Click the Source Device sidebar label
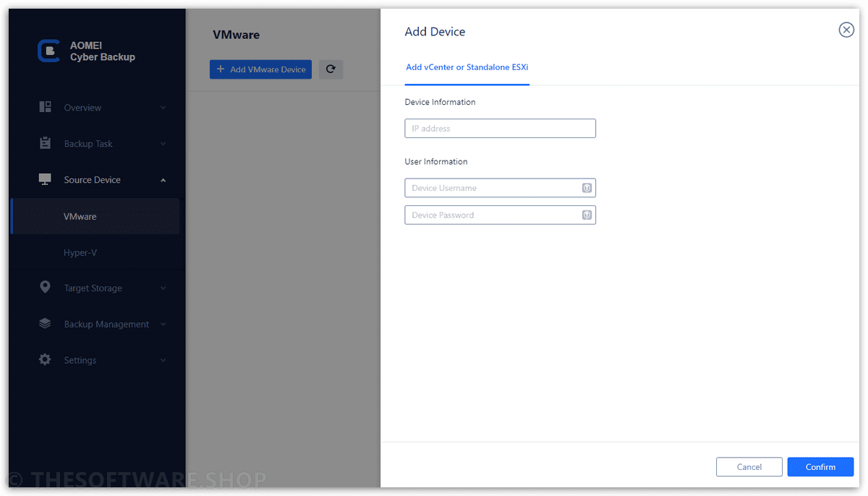 click(92, 180)
